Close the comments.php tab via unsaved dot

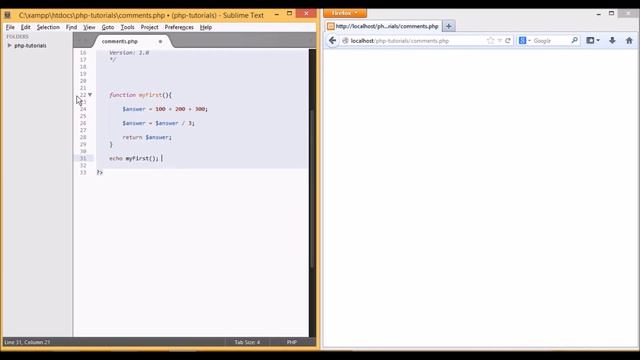click(x=160, y=42)
